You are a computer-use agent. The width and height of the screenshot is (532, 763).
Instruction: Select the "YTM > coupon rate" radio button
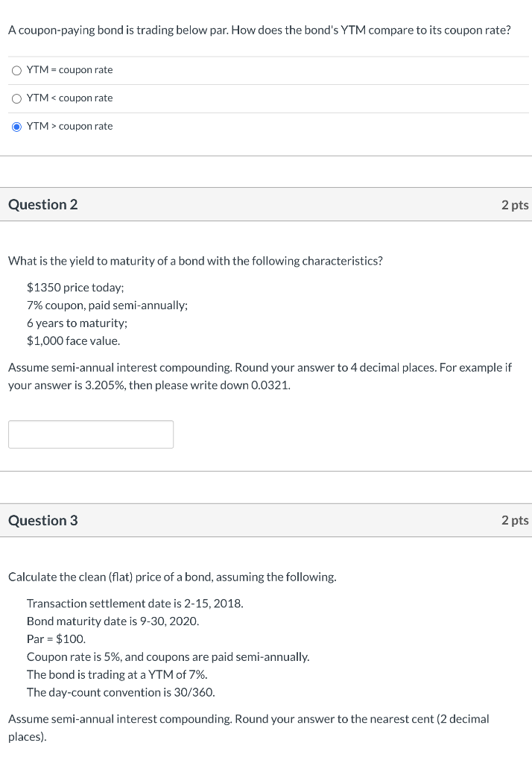tap(16, 127)
